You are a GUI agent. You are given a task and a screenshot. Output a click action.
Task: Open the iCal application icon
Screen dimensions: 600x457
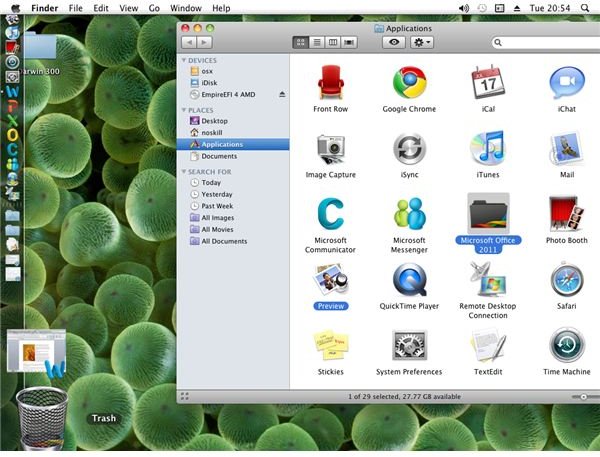coord(488,82)
